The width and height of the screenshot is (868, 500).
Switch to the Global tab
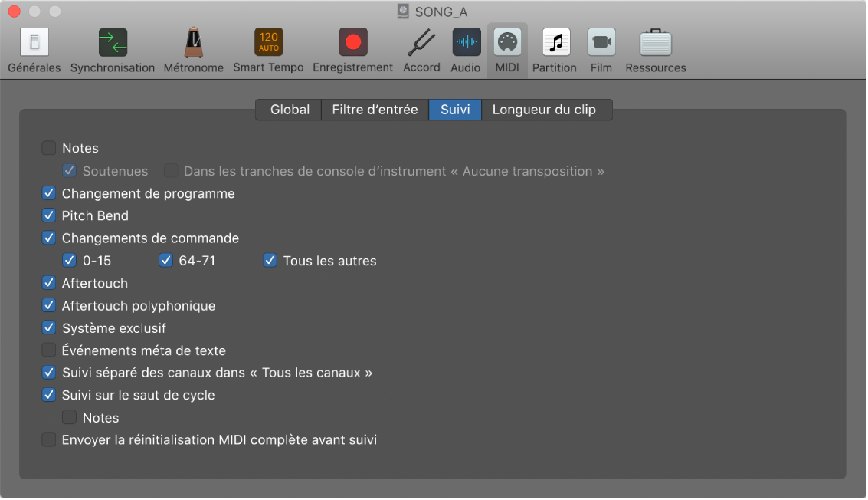pyautogui.click(x=290, y=110)
